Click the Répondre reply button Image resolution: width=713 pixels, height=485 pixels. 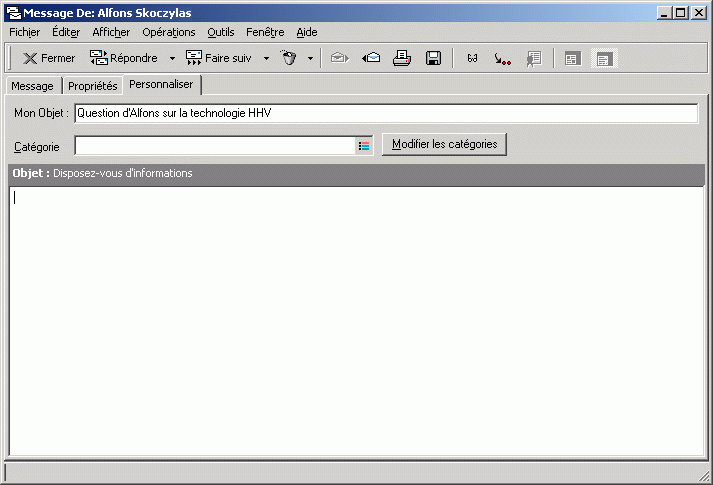(x=124, y=58)
